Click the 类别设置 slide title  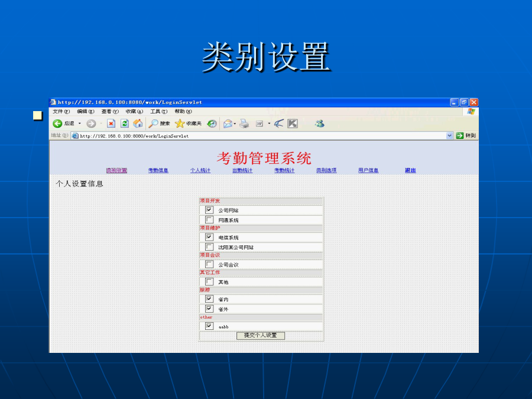[x=267, y=57]
